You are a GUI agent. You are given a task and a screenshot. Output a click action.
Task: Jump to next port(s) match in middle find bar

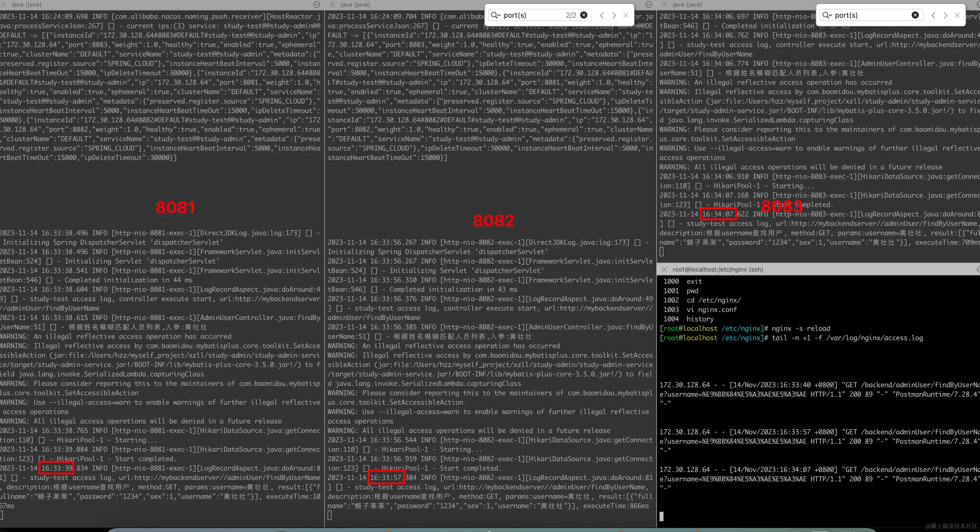point(614,15)
